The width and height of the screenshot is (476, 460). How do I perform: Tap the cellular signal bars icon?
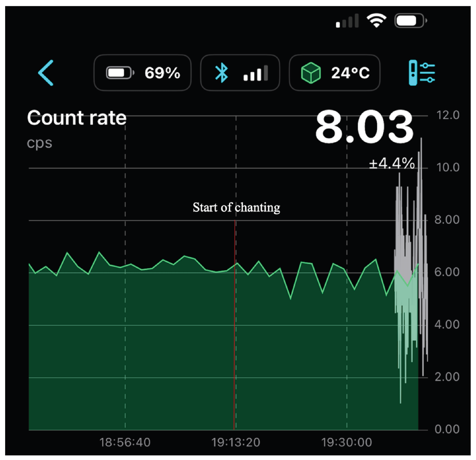(x=347, y=21)
